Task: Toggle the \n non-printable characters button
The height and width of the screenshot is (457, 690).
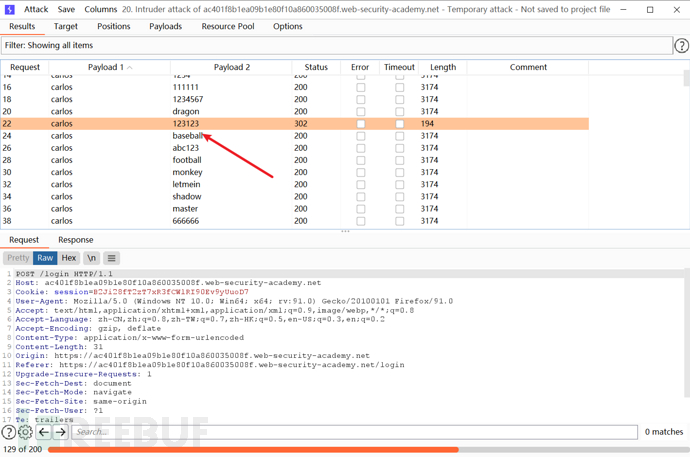Action: tap(91, 258)
